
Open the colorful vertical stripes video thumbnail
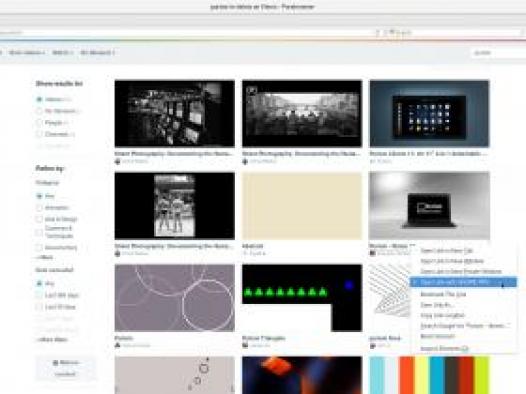[x=429, y=375]
